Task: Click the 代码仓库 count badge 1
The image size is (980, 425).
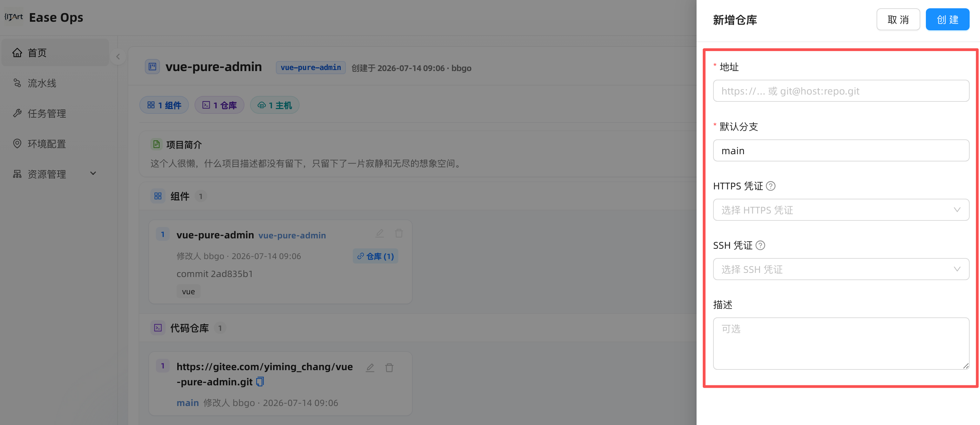Action: (220, 328)
